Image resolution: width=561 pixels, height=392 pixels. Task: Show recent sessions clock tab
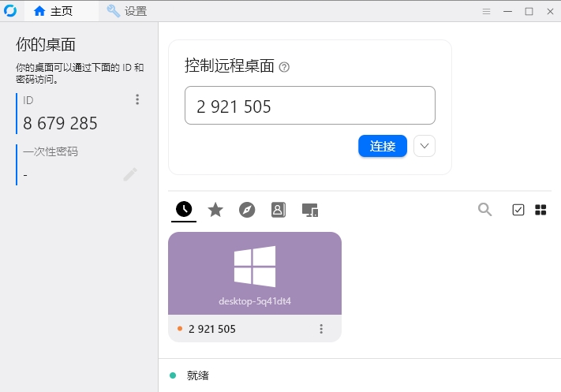pos(184,209)
